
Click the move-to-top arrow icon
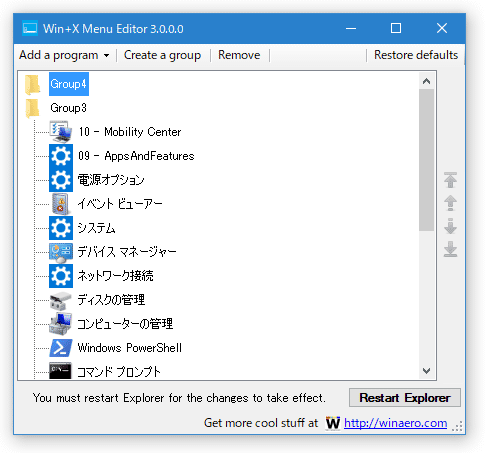pyautogui.click(x=450, y=180)
